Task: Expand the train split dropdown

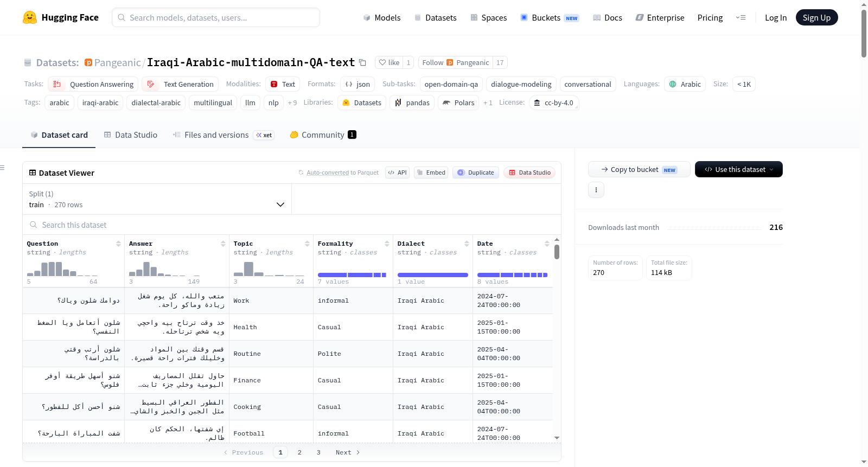Action: tap(157, 199)
